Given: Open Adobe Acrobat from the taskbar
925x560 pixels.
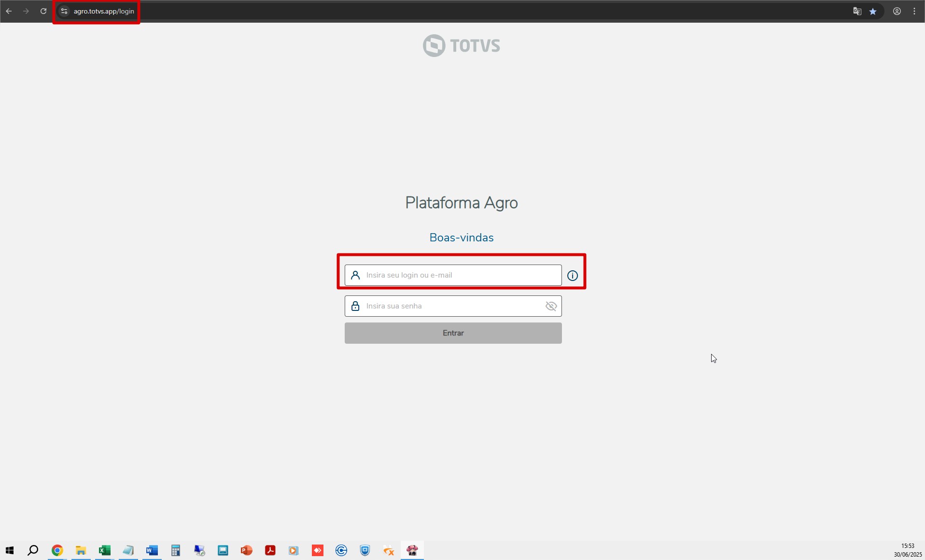Looking at the screenshot, I should pos(270,550).
